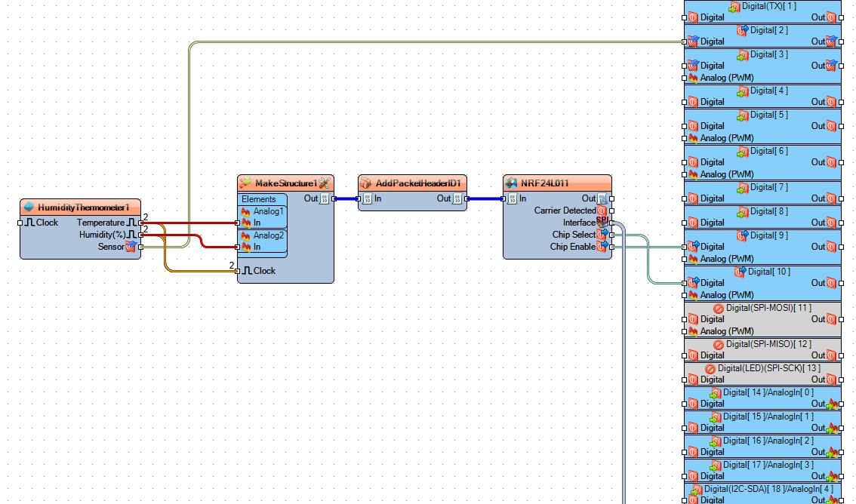This screenshot has width=856, height=504.
Task: Click the Sensor pin icon on HumidityThermometer1
Action: [x=131, y=247]
